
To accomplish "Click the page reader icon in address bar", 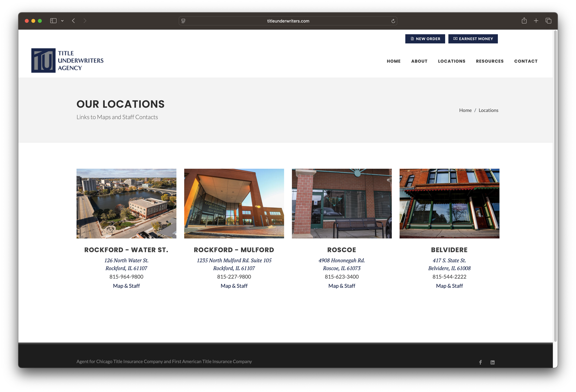I will (x=183, y=21).
